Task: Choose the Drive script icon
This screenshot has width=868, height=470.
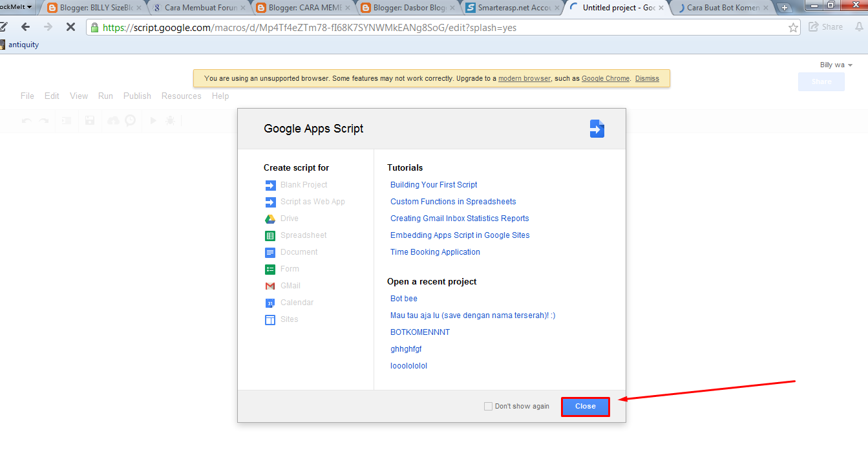Action: coord(270,219)
